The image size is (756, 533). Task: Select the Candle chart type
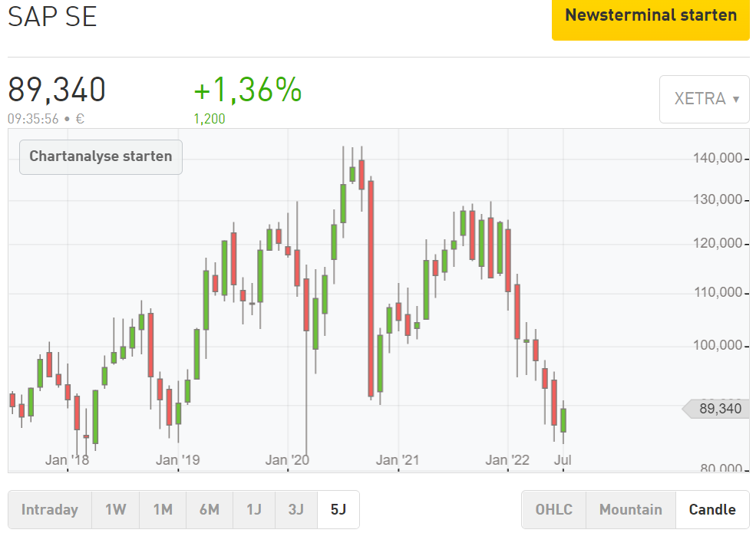coord(712,509)
